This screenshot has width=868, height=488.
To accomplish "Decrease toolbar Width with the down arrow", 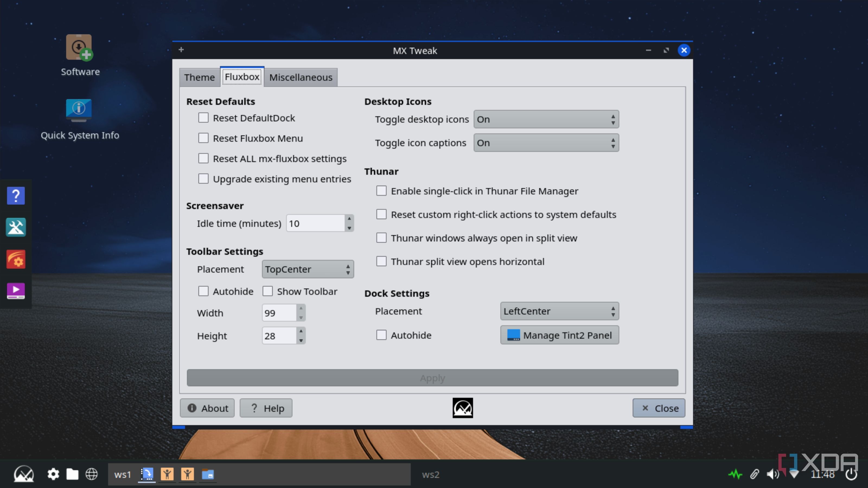I will [x=301, y=317].
